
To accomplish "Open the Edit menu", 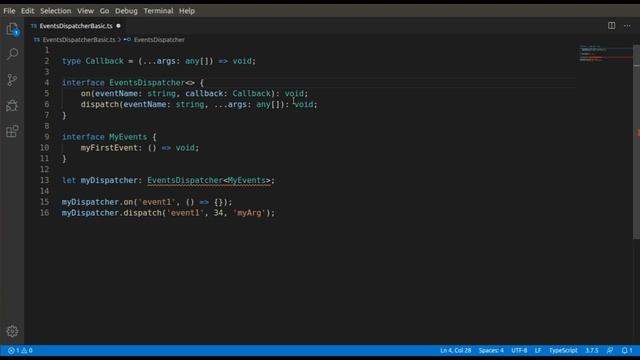I will coord(27,11).
